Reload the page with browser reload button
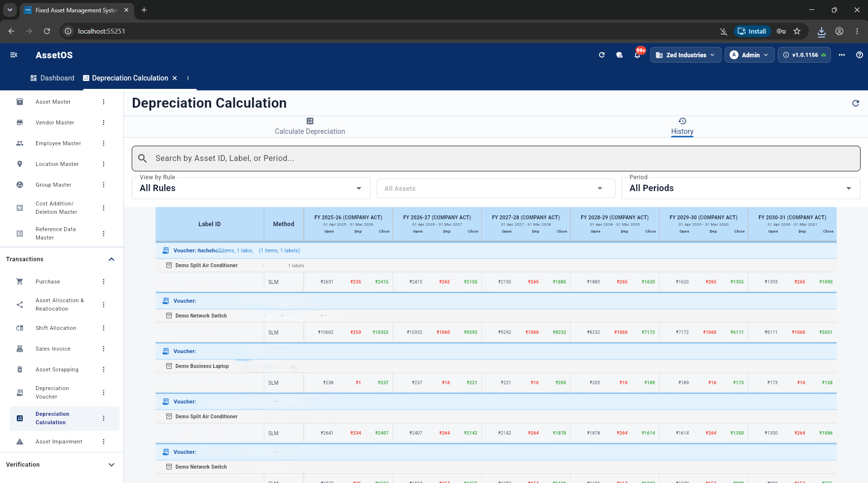868x483 pixels. point(47,31)
